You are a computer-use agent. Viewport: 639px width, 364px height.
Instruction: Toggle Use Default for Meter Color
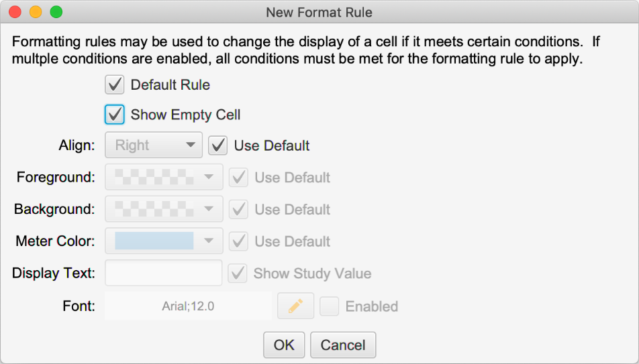click(x=238, y=241)
